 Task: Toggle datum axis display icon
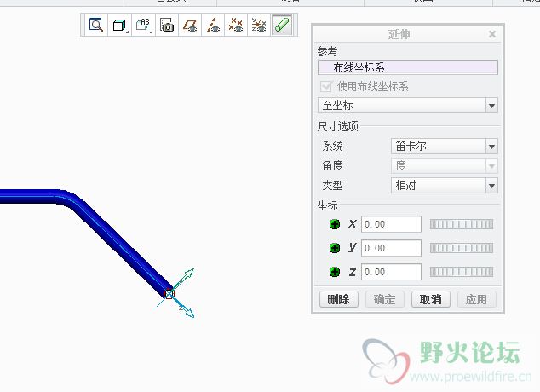pos(213,25)
